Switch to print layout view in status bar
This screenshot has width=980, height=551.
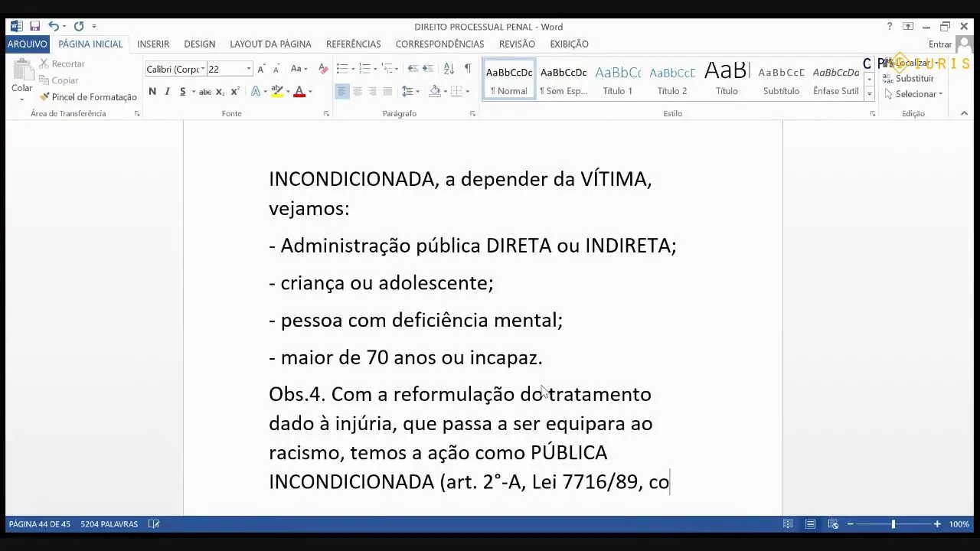810,524
